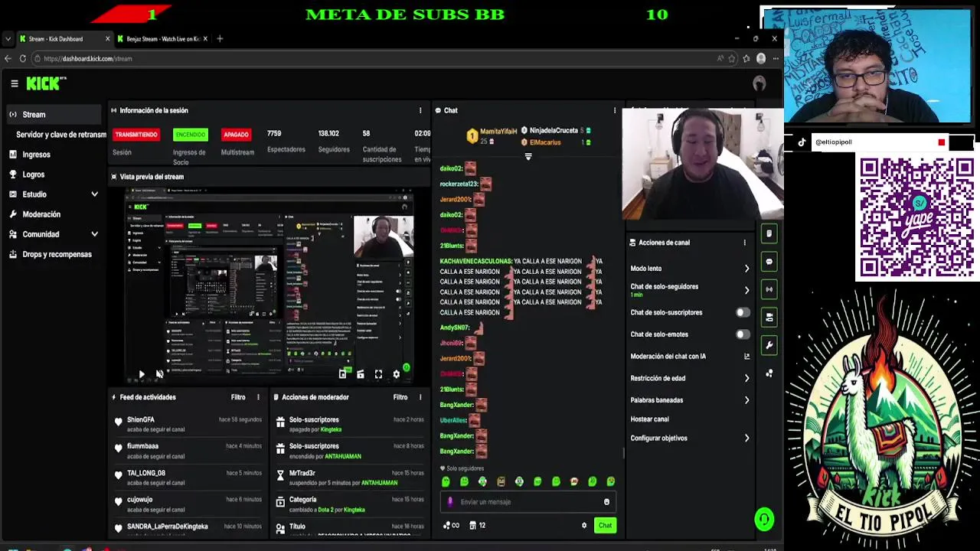Click Hostear canal option
The image size is (980, 551).
tap(649, 419)
